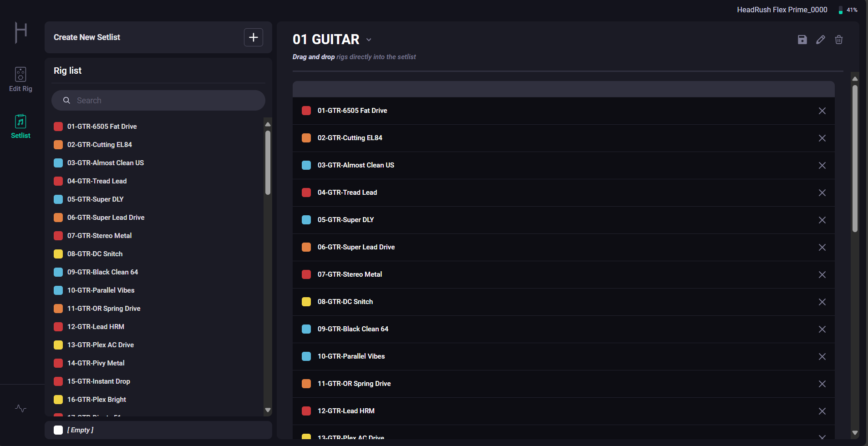868x446 pixels.
Task: Click the HeadRush logo icon
Action: [21, 33]
